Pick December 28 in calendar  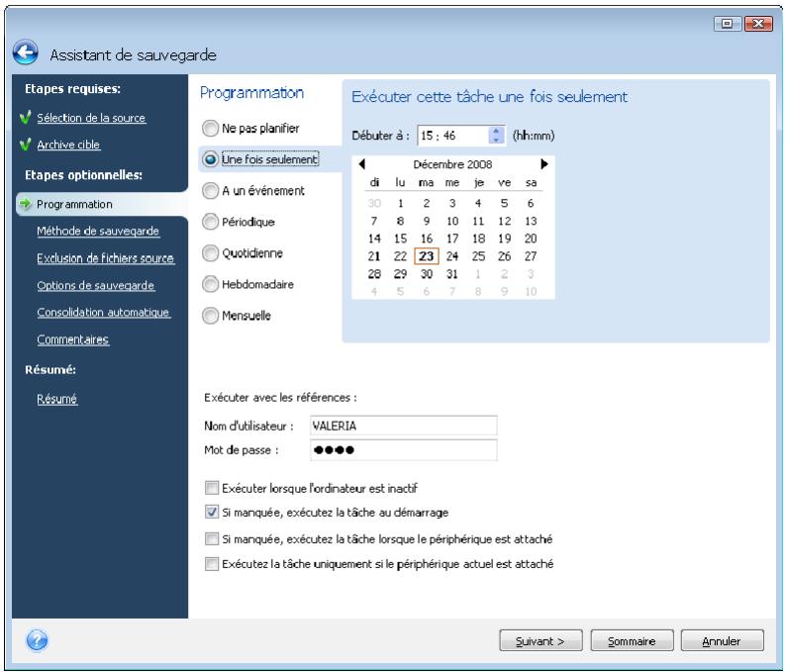point(374,274)
